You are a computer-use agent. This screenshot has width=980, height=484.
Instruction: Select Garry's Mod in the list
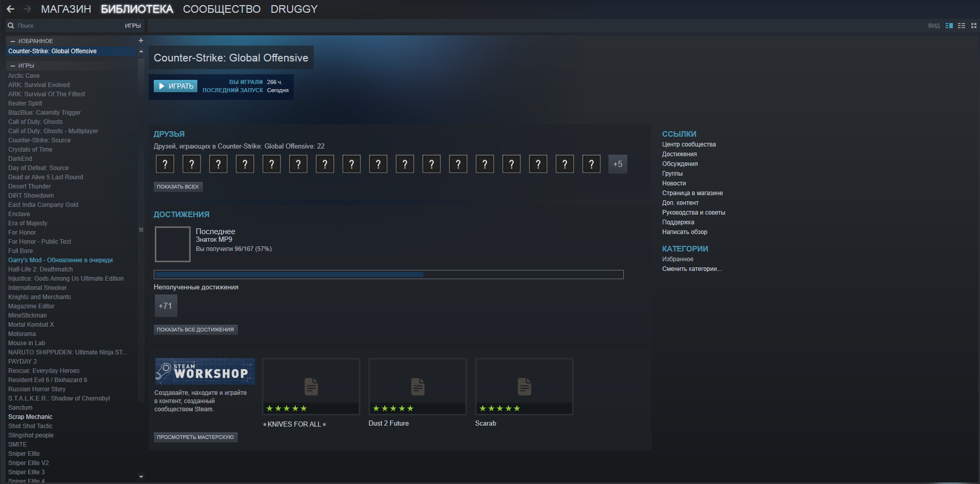click(60, 260)
